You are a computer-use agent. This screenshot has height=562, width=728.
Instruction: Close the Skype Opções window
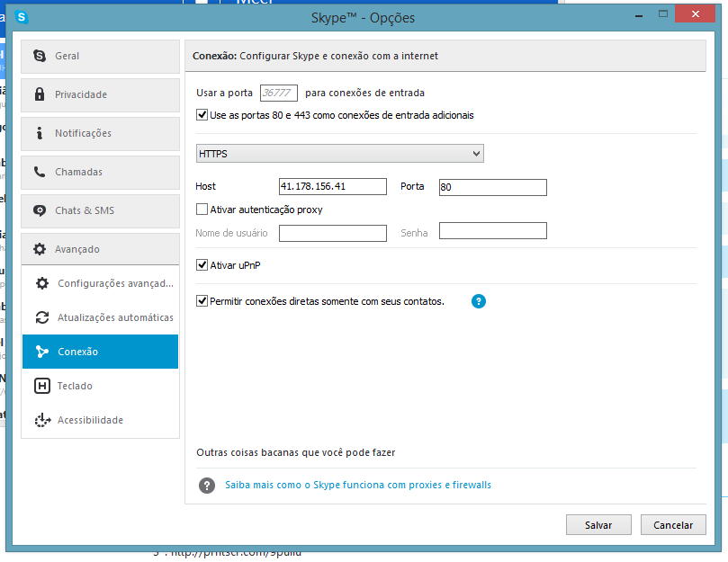[695, 13]
